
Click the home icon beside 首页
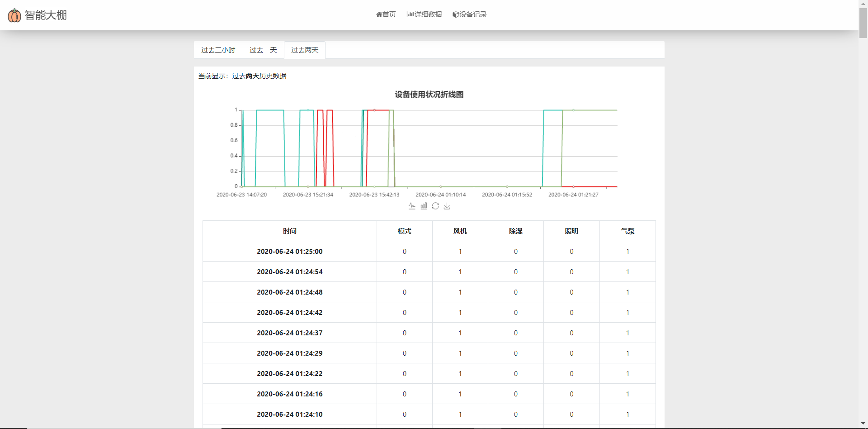tap(379, 14)
